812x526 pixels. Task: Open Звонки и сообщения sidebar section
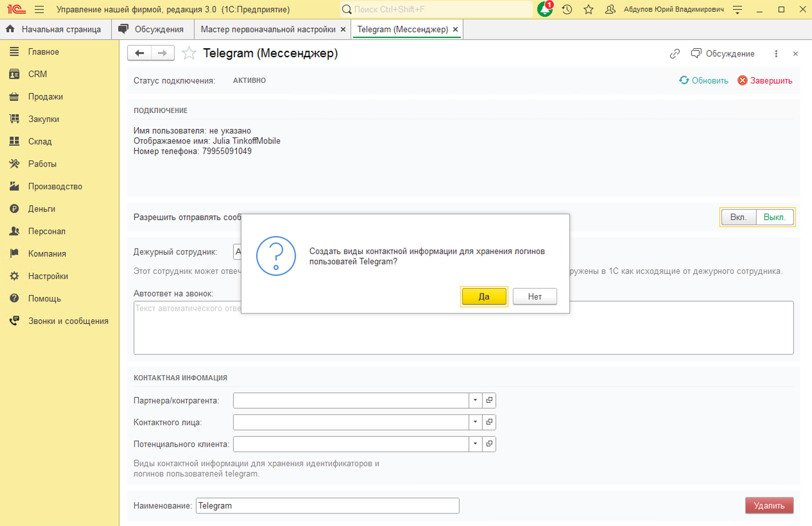[x=68, y=321]
